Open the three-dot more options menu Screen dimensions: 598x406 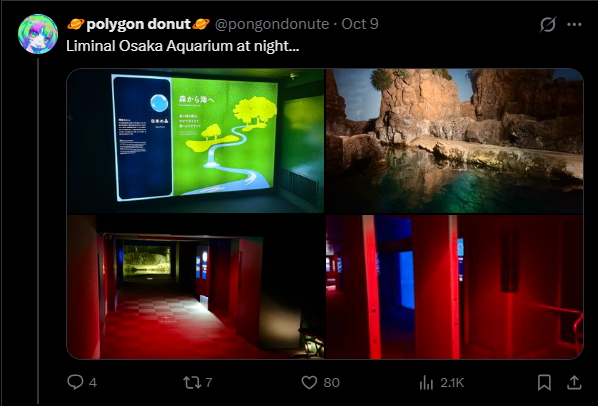point(574,24)
